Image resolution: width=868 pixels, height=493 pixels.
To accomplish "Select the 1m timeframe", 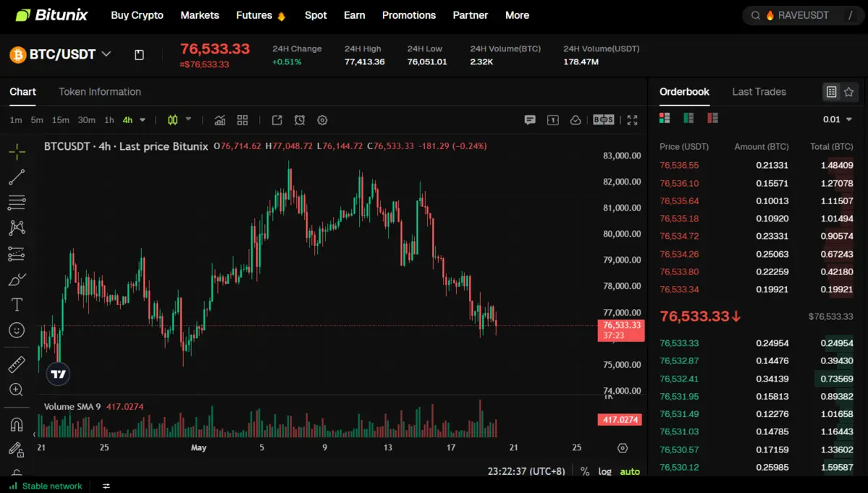I will pyautogui.click(x=15, y=120).
